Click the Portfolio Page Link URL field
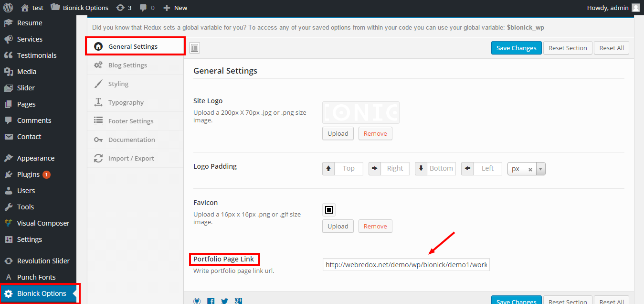644x304 pixels. 406,264
